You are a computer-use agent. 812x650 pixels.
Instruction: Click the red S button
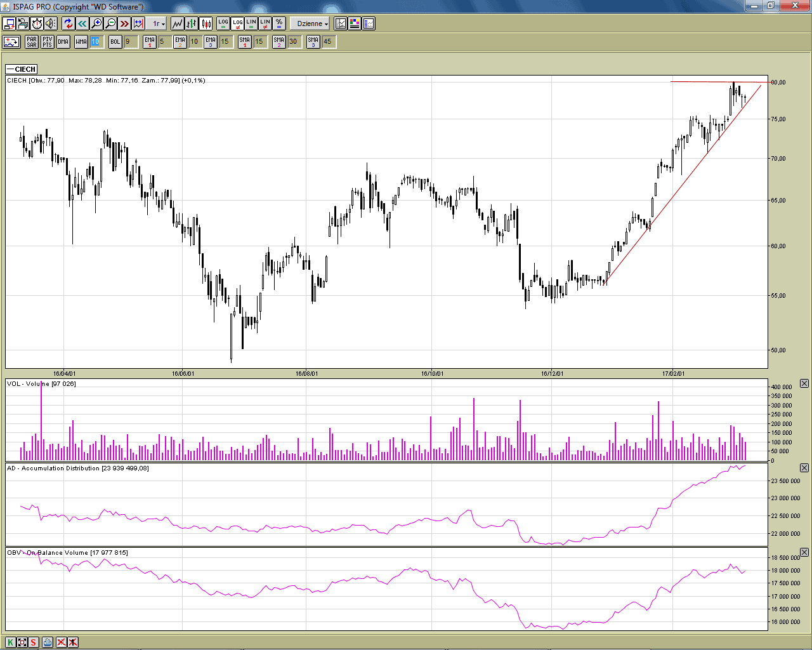tap(34, 642)
